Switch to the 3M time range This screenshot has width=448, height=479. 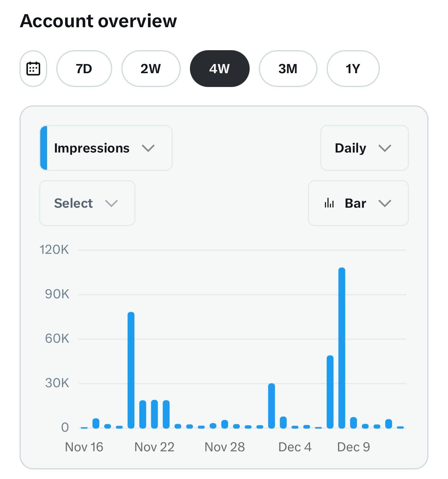click(288, 69)
